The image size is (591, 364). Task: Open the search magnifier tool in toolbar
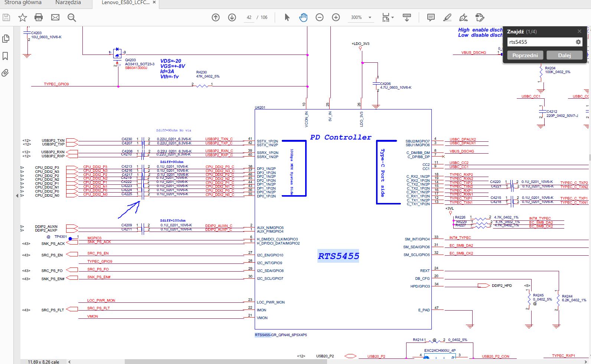click(x=72, y=17)
